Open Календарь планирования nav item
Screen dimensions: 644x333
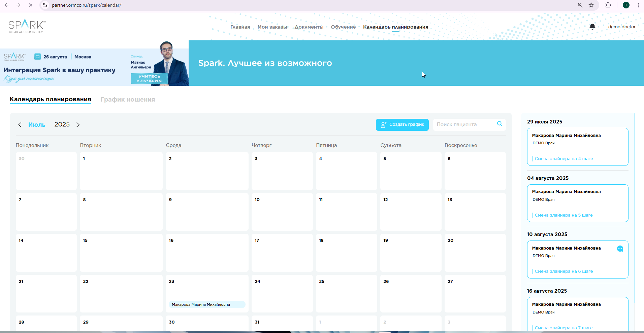pos(395,27)
